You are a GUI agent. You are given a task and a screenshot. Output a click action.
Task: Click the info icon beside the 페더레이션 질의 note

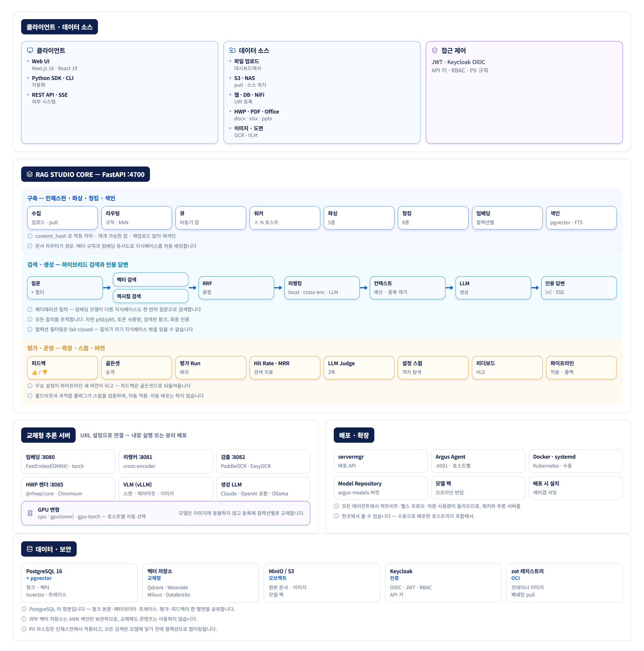click(30, 309)
